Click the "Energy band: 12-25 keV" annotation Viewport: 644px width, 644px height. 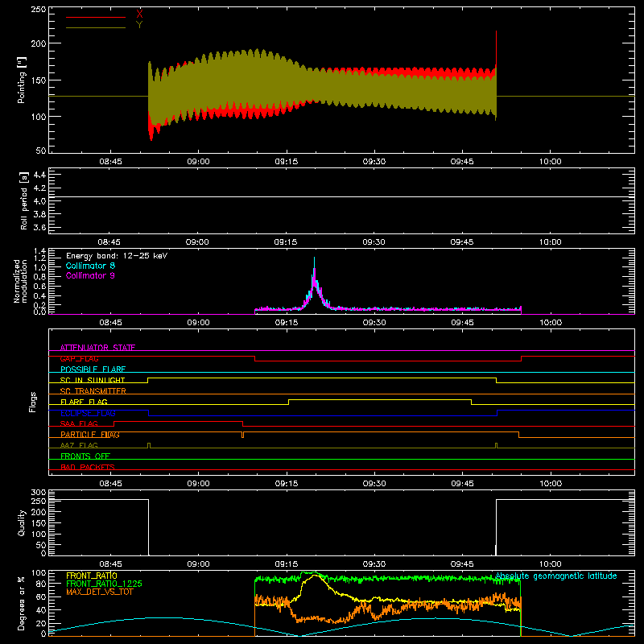pyautogui.click(x=117, y=256)
